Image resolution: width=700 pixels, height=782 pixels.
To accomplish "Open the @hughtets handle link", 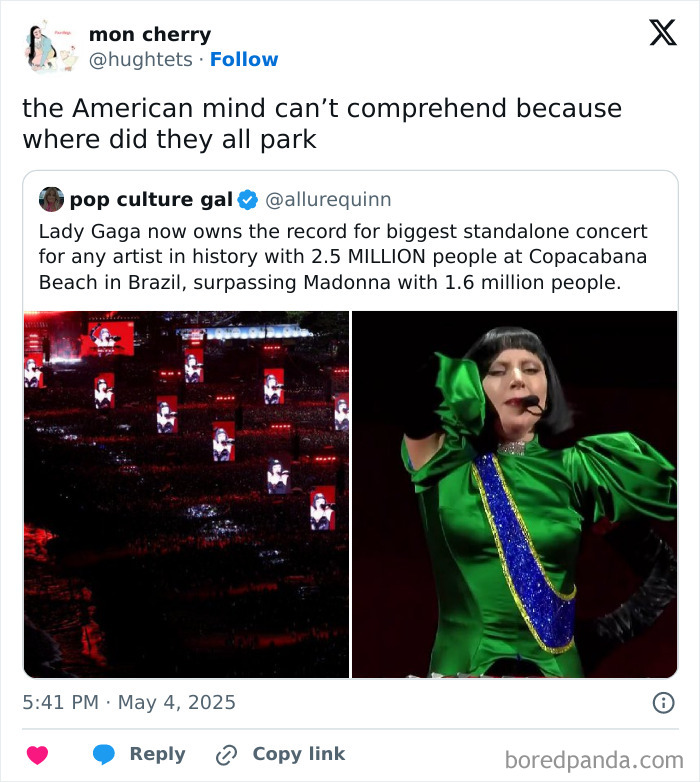I will click(x=140, y=60).
